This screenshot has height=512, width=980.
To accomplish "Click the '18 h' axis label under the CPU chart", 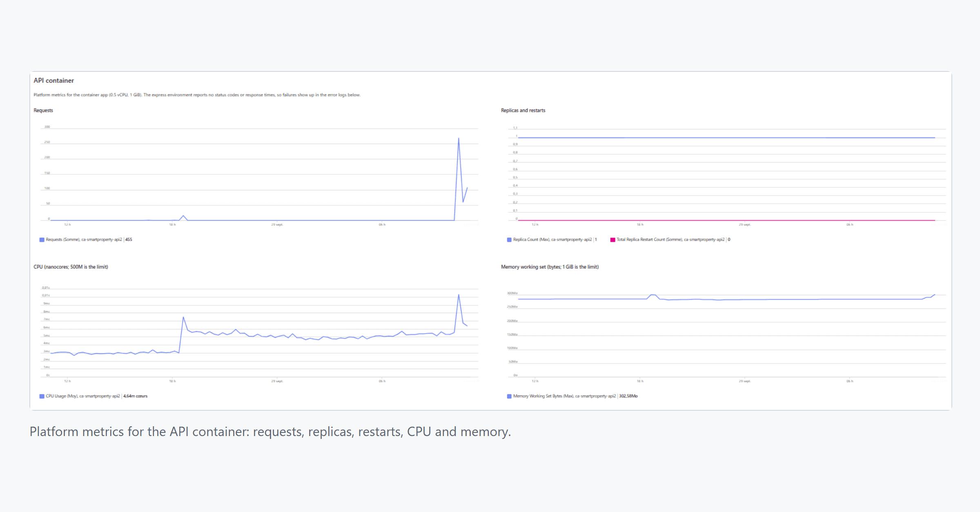I will (x=172, y=381).
